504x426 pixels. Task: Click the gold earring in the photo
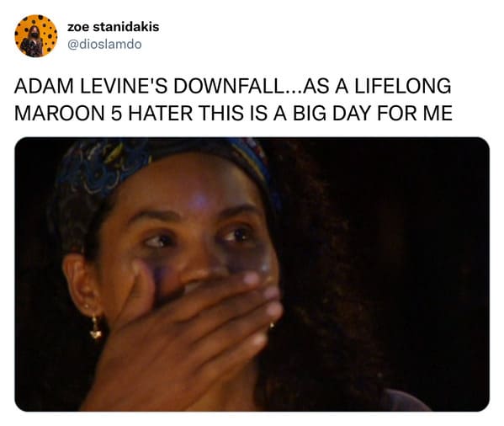click(95, 328)
